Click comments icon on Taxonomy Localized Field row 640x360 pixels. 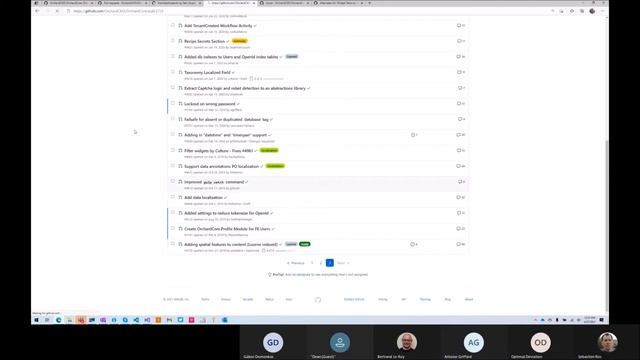461,72
